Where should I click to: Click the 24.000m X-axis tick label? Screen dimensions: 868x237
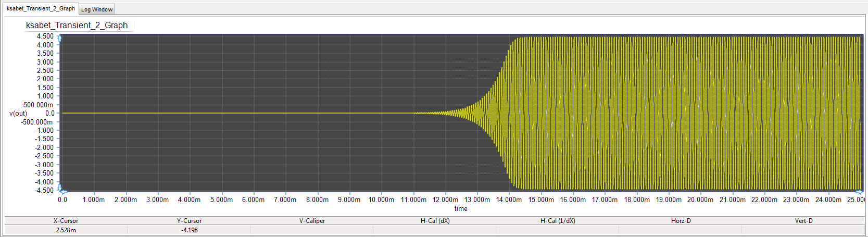tap(828, 199)
